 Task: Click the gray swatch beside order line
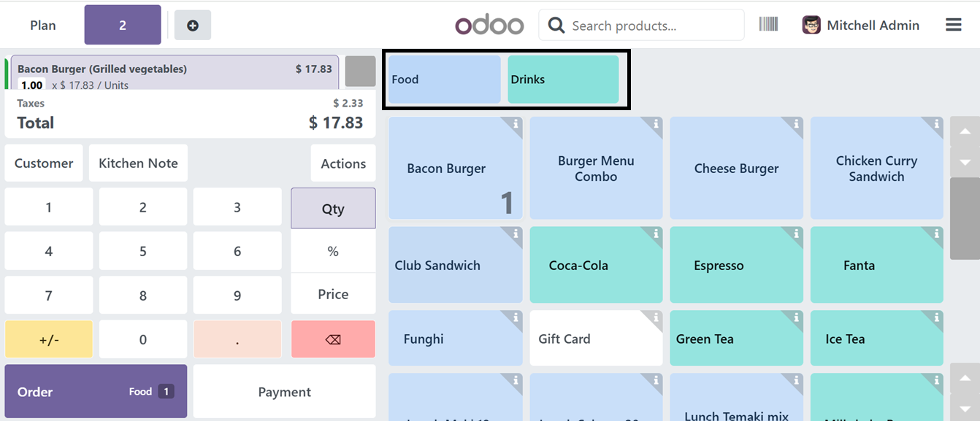click(360, 71)
